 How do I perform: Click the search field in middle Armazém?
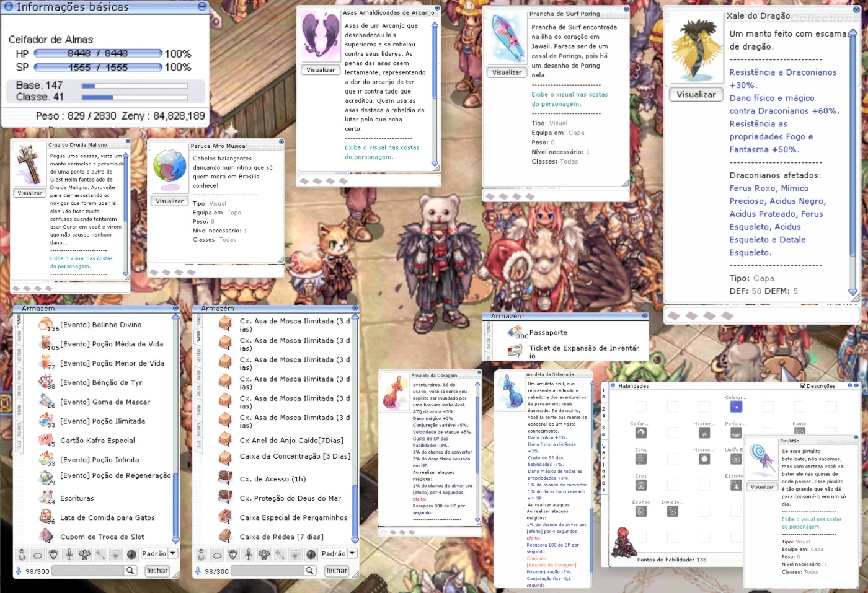point(267,571)
